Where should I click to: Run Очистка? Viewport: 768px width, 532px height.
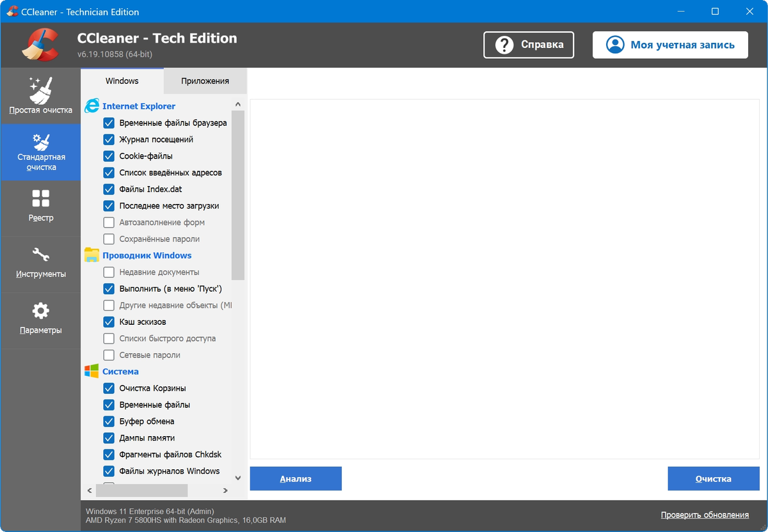(714, 478)
